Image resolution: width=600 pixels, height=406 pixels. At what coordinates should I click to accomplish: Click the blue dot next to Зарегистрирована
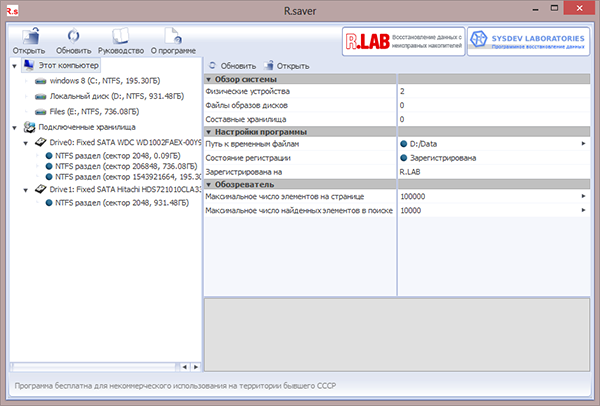403,158
